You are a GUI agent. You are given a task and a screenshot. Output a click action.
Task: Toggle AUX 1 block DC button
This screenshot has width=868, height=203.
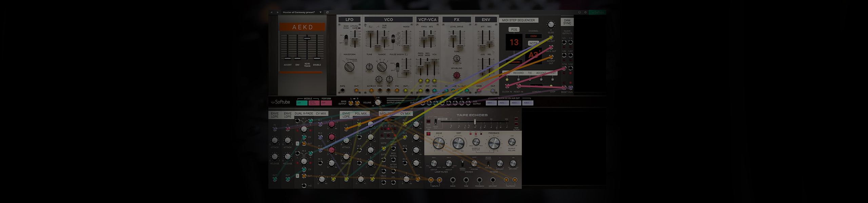pyautogui.click(x=490, y=103)
